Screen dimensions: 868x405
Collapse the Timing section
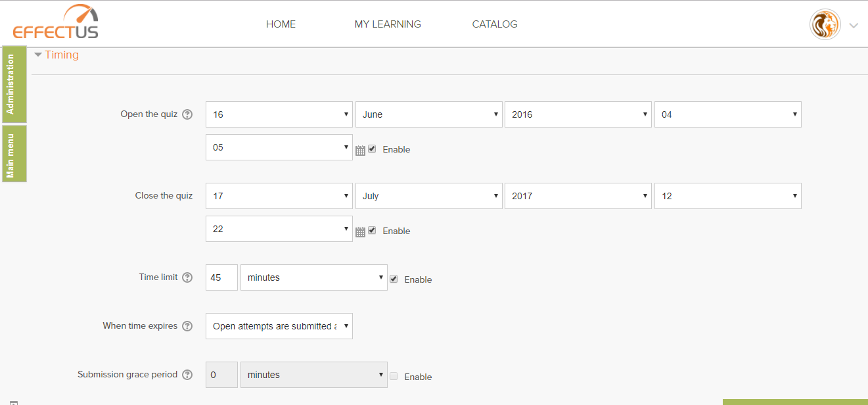click(38, 55)
